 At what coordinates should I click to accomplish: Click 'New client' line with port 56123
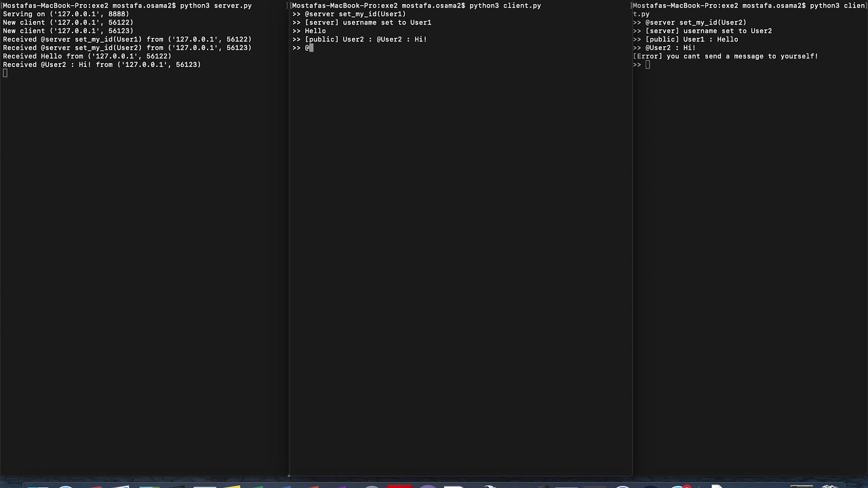click(68, 31)
